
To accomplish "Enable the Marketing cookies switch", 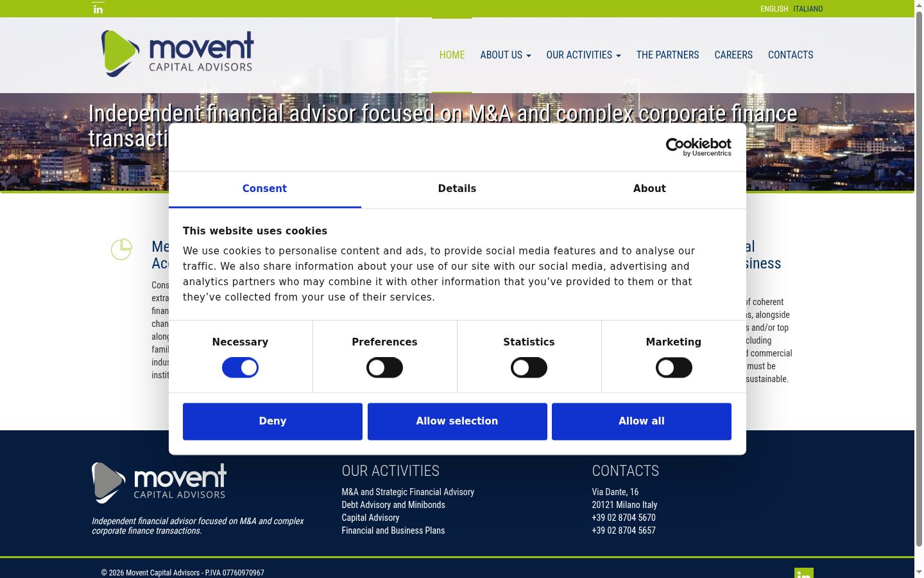I will point(674,367).
